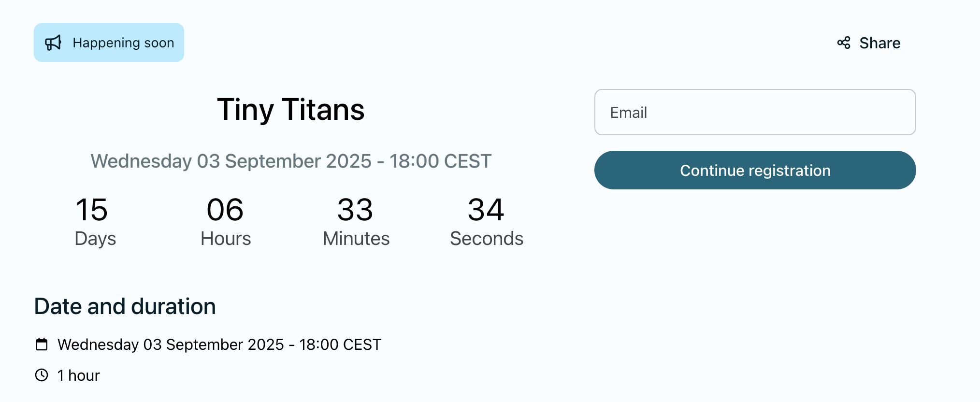Click the Date and duration heading

(x=125, y=306)
